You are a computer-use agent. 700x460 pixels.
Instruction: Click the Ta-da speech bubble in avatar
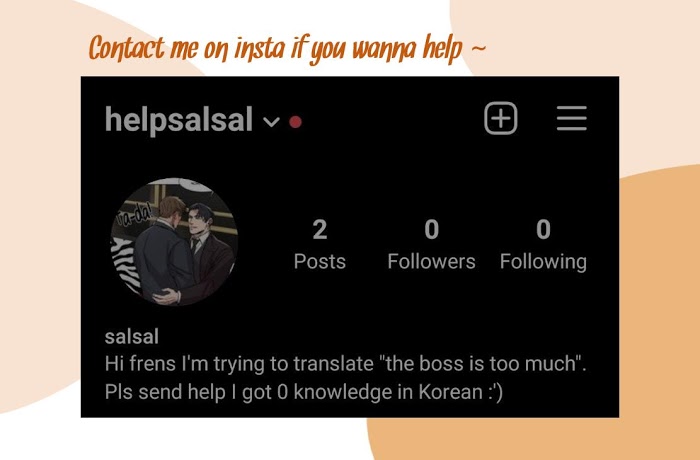point(133,216)
